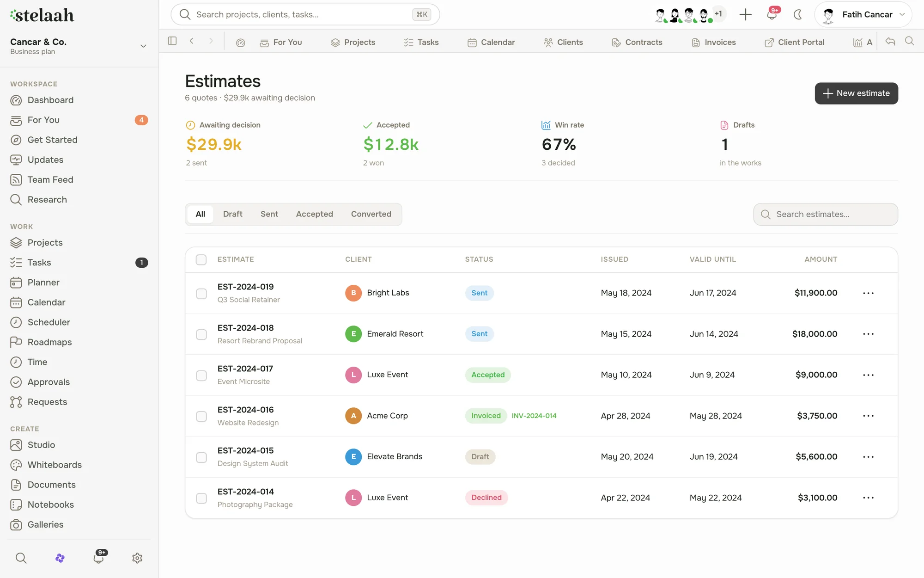Click the stelaah logo
The image size is (924, 578).
click(42, 15)
